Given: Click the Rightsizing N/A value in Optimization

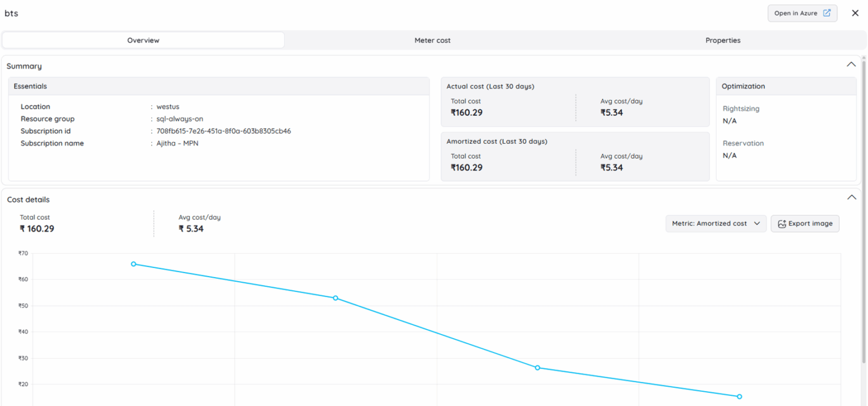Looking at the screenshot, I should click(730, 121).
